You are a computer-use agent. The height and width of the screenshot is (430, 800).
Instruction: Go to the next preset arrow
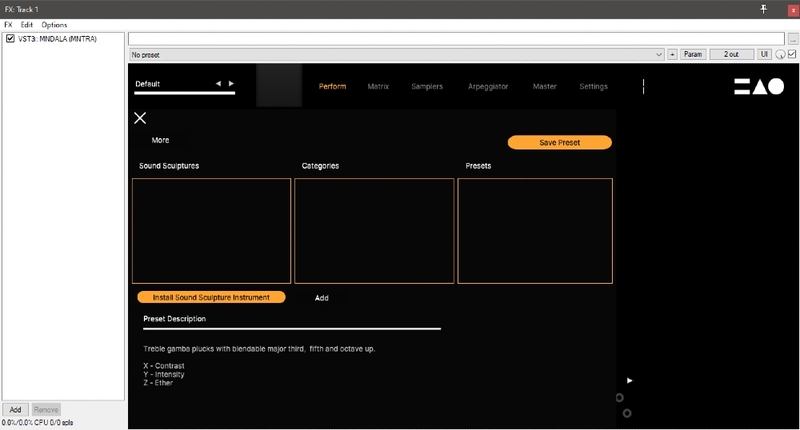coord(232,84)
